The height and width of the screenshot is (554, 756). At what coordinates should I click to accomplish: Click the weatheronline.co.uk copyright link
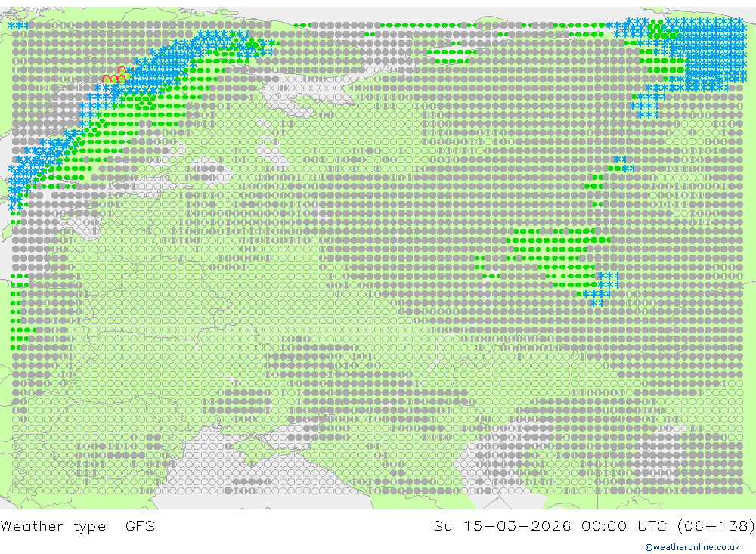(692, 547)
